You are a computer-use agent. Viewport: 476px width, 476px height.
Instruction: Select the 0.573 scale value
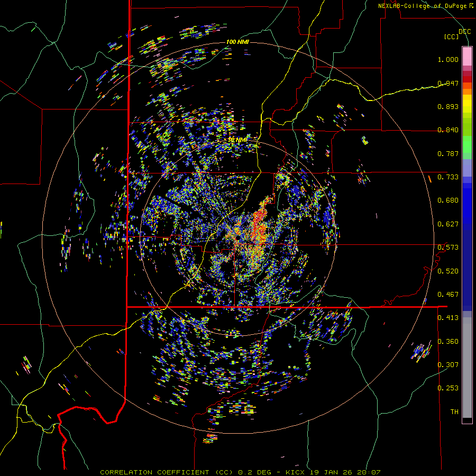click(448, 248)
